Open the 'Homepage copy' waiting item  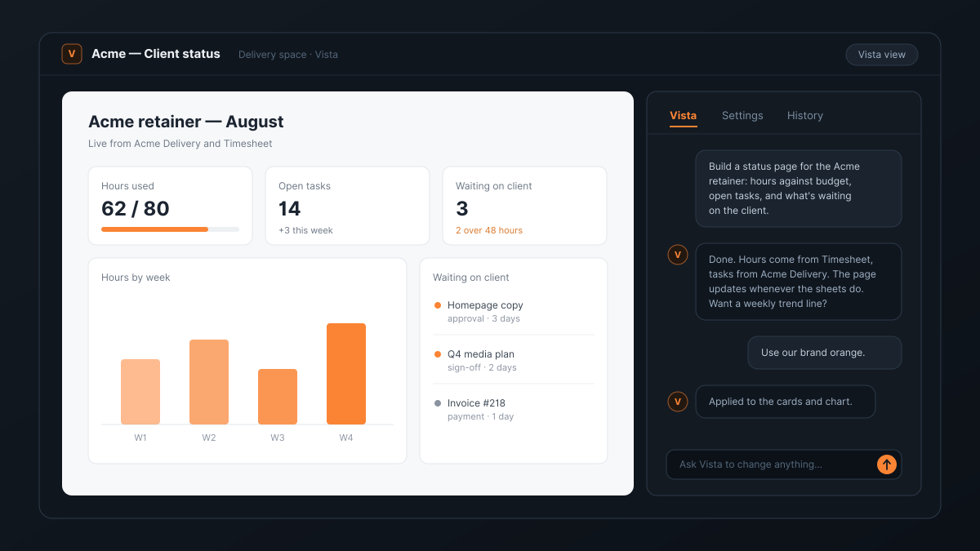click(x=514, y=311)
